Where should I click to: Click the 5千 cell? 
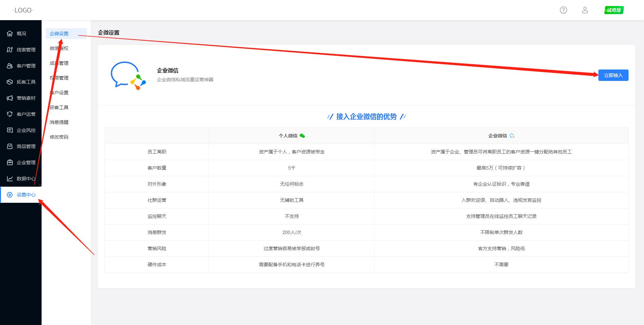pyautogui.click(x=292, y=168)
